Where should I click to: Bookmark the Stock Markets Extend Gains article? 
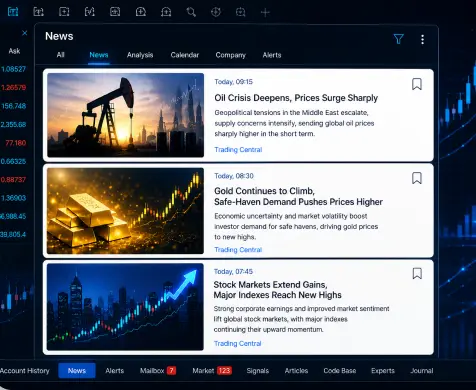click(417, 273)
